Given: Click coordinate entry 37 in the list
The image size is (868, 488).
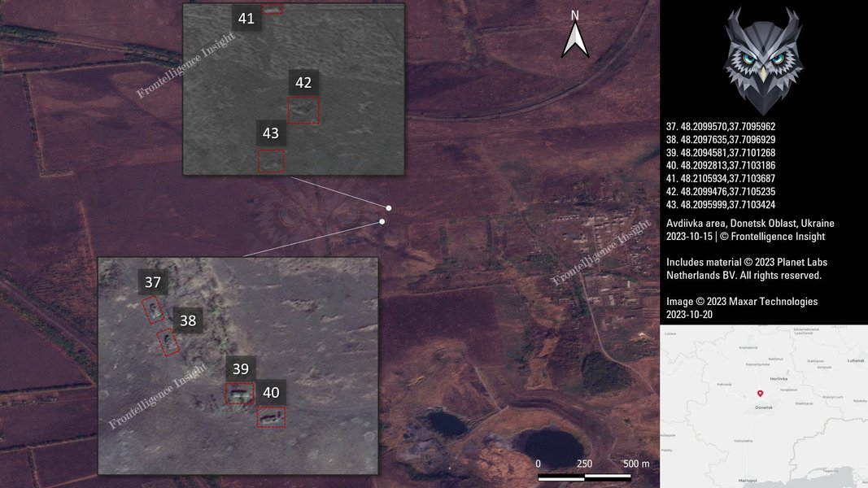Looking at the screenshot, I should (721, 127).
